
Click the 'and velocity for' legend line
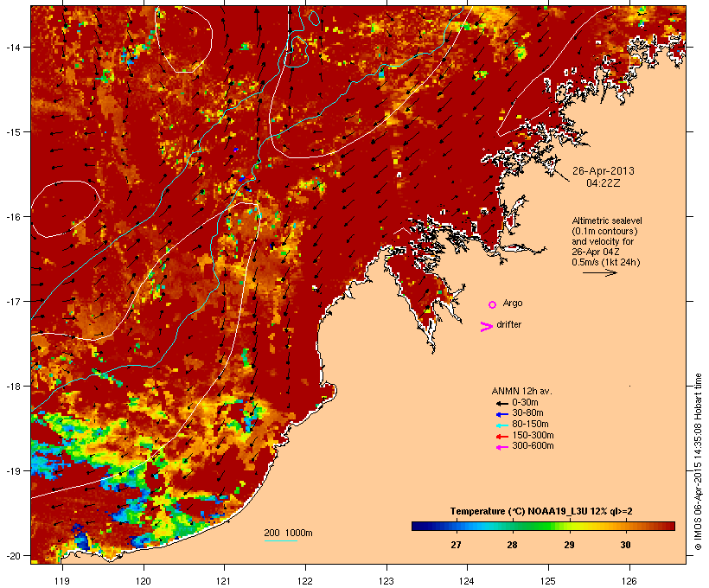tap(603, 241)
